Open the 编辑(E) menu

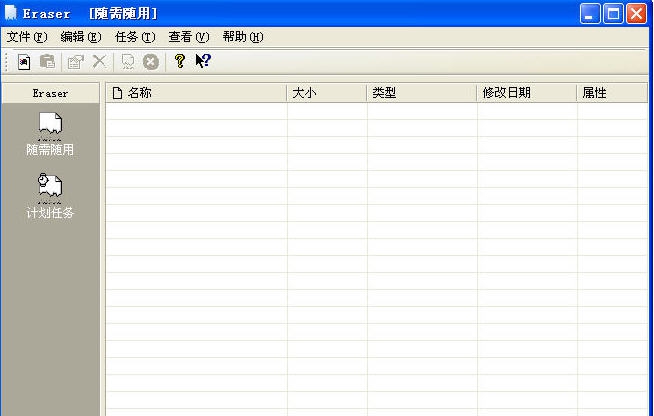tap(80, 37)
